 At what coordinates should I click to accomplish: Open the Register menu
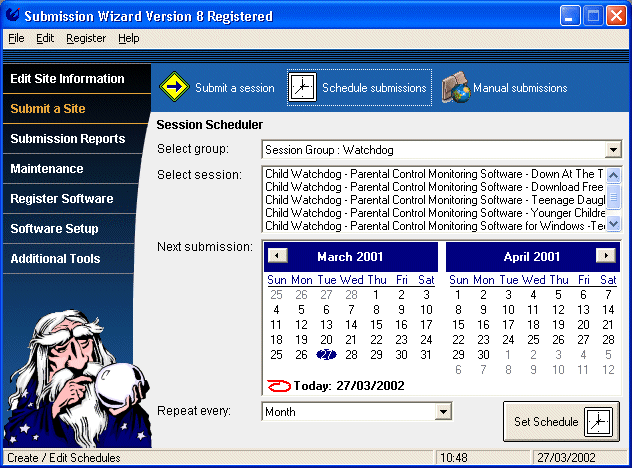tap(86, 38)
